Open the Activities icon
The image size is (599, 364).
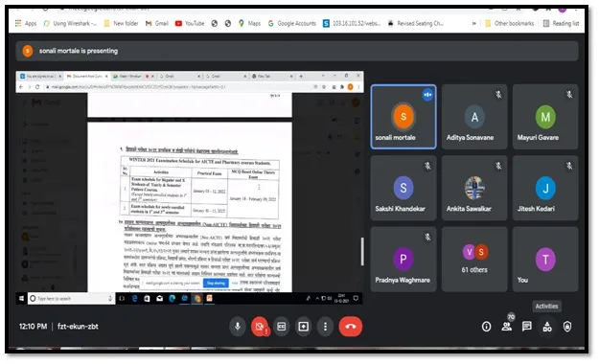547,327
